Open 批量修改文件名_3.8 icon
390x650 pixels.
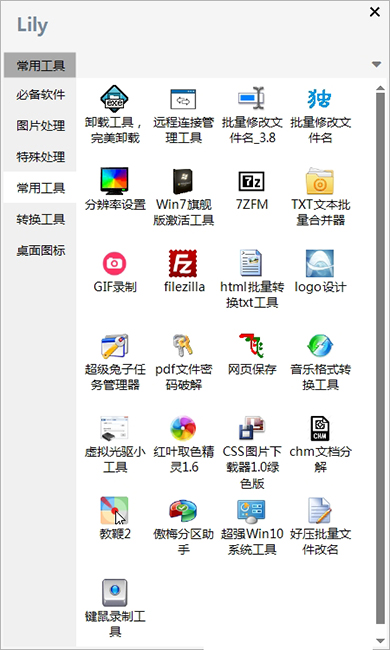252,99
